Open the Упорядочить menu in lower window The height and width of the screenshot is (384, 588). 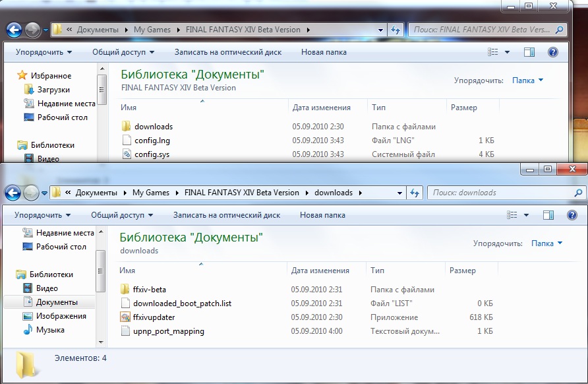(43, 215)
